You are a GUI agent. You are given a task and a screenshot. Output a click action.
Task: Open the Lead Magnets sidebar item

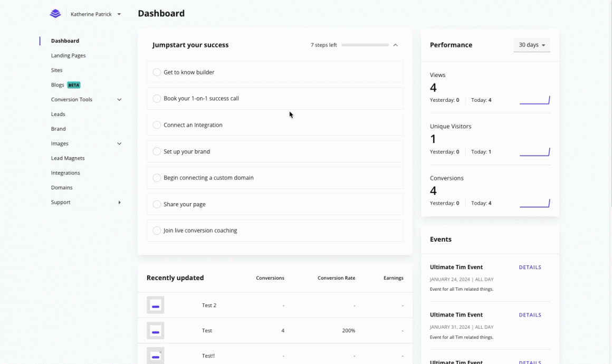pos(68,158)
